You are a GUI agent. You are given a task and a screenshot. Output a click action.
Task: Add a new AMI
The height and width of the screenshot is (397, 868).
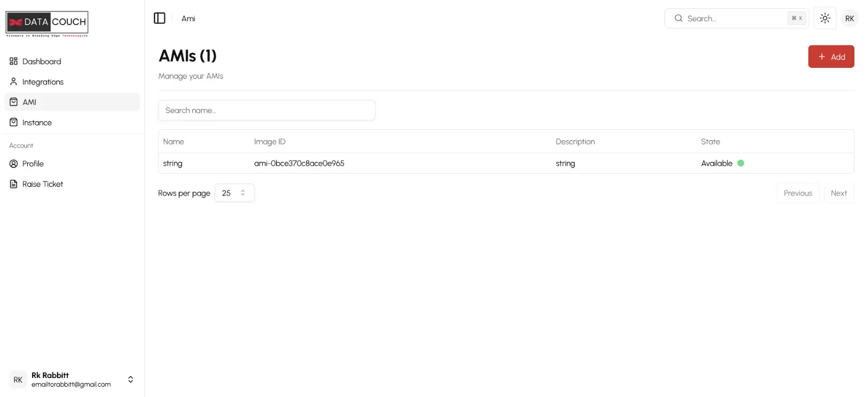[x=831, y=56]
